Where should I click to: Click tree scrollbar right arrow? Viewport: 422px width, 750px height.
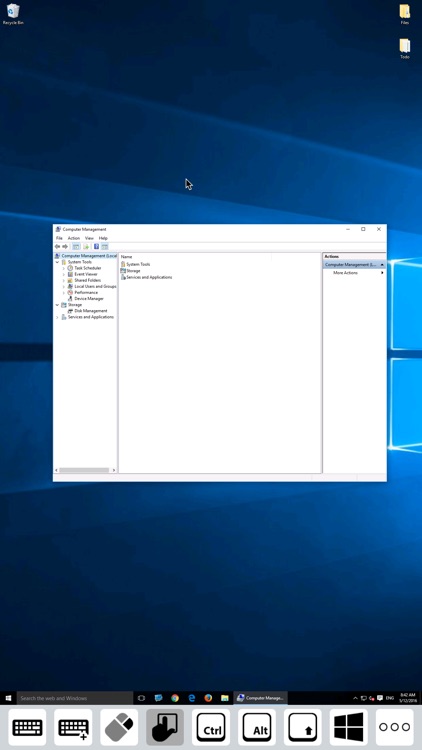114,470
